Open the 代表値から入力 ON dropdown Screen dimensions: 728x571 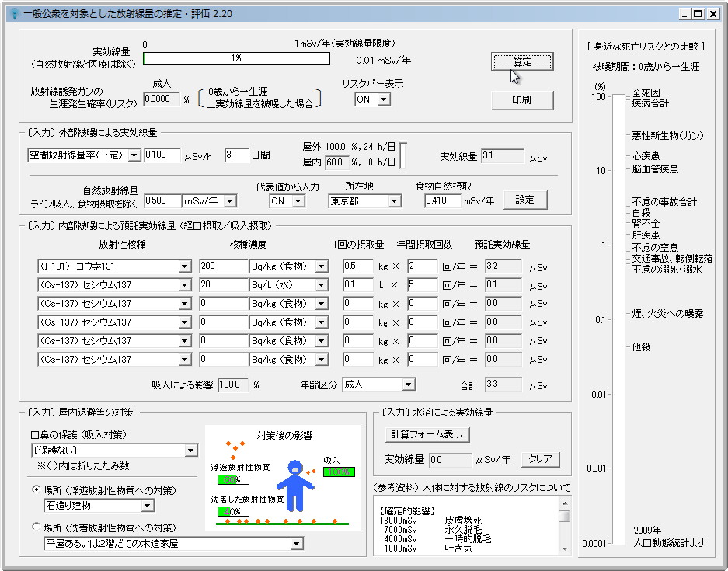(298, 200)
